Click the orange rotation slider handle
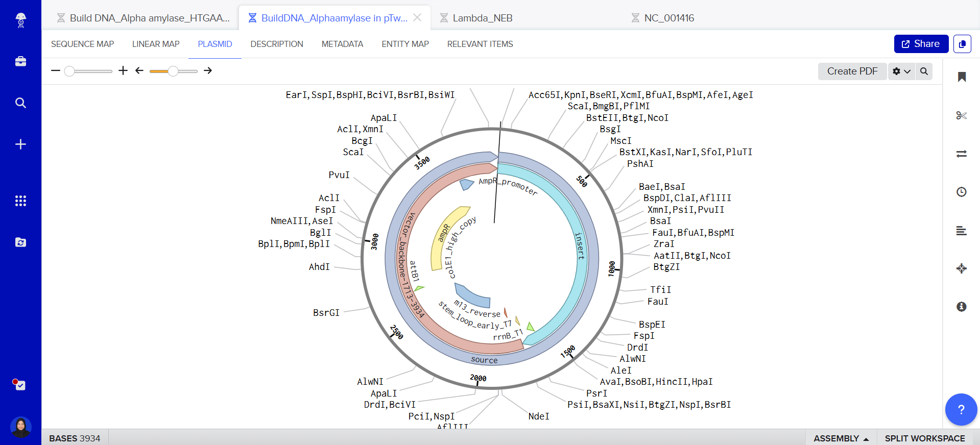Screen dimensions: 980x445 pyautogui.click(x=173, y=71)
